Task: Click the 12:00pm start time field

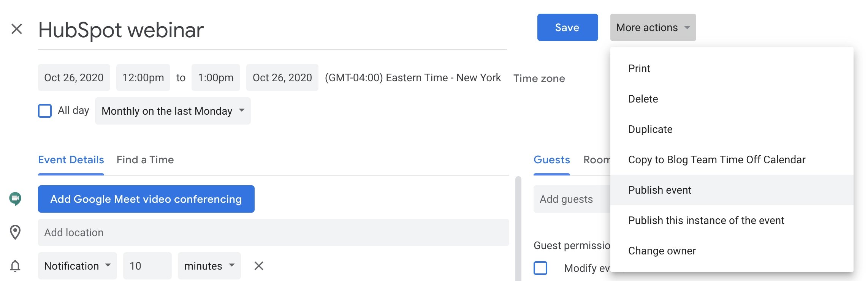Action: [143, 77]
